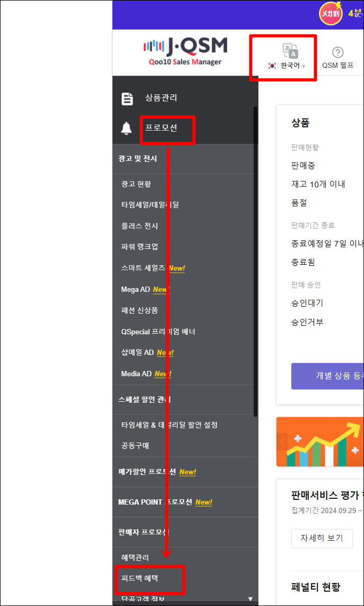
Task: Open 타임세일/데일리딜 menu item
Action: [x=150, y=205]
